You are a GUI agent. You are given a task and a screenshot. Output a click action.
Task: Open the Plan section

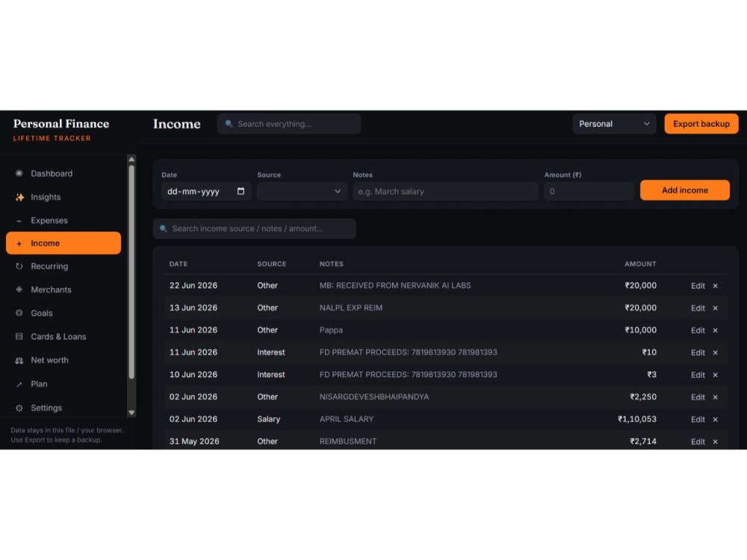63,384
